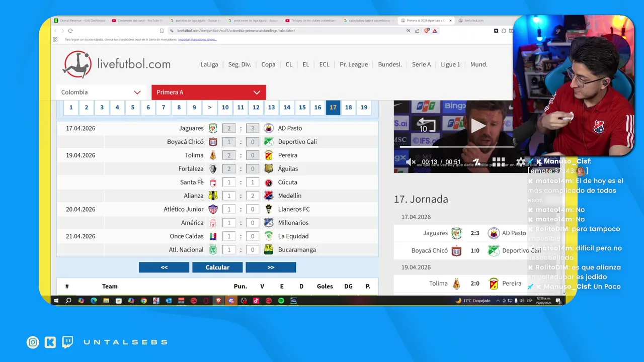644x362 pixels.
Task: Reload the page with the refresh icon
Action: (70, 31)
